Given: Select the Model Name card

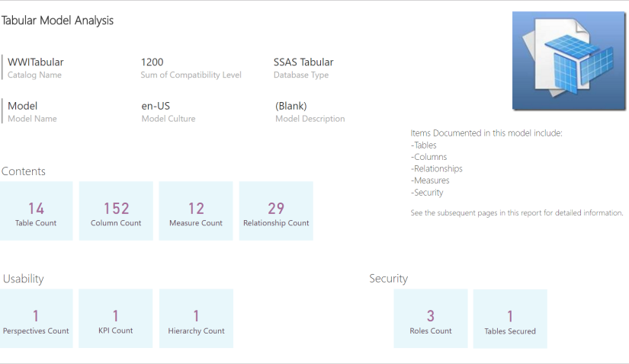Looking at the screenshot, I should [x=32, y=111].
